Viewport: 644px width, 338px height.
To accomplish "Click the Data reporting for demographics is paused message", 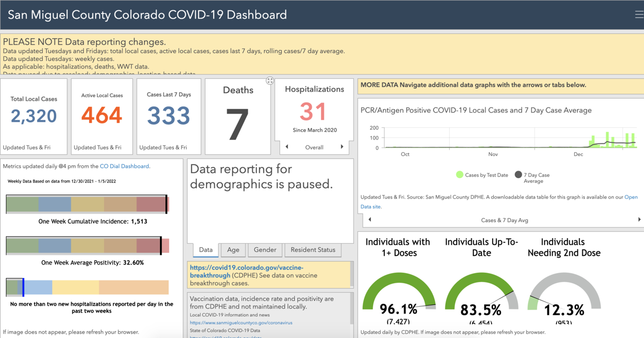I will coord(261,177).
